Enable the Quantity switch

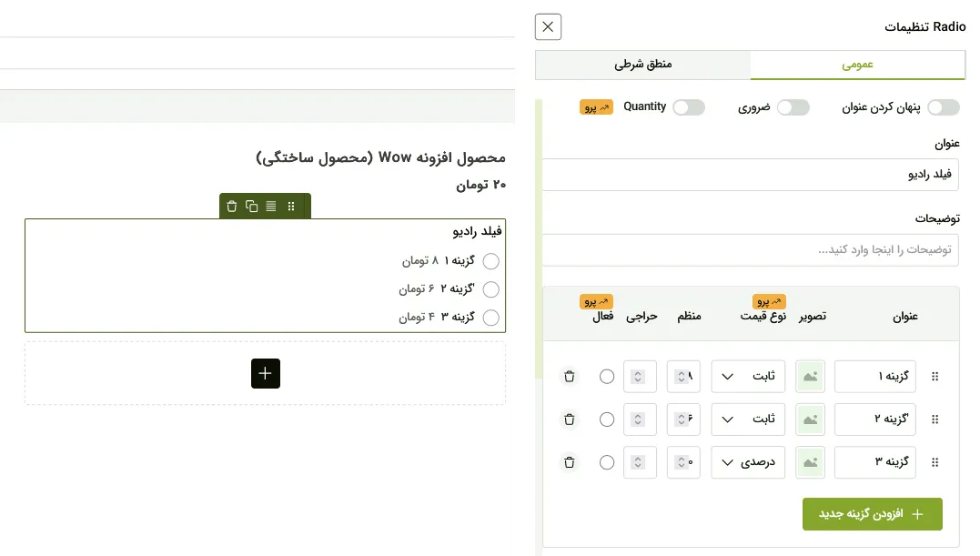pyautogui.click(x=689, y=107)
